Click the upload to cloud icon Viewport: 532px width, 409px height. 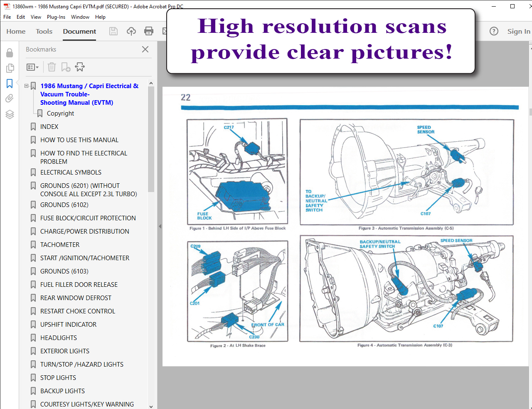point(131,31)
